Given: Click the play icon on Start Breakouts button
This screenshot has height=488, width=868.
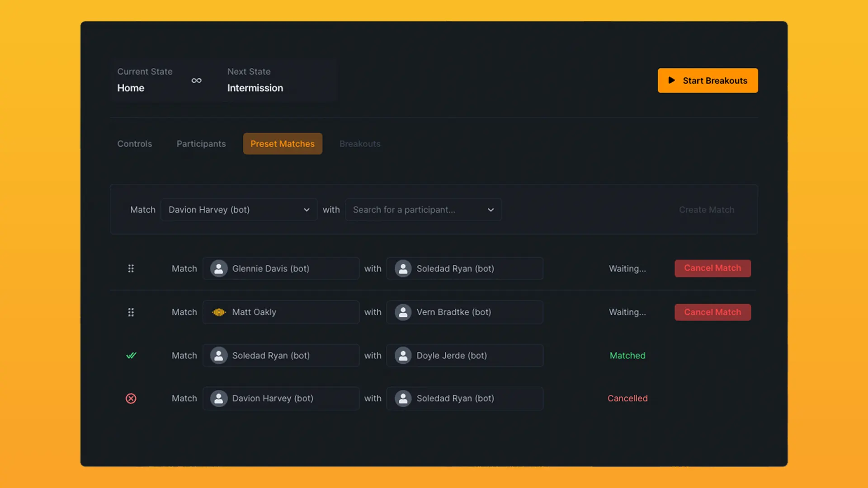Looking at the screenshot, I should [671, 80].
